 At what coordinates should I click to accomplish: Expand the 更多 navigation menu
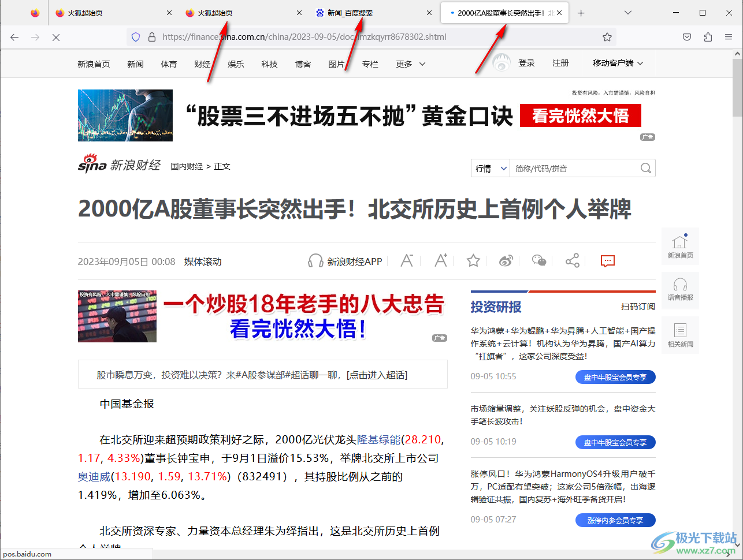click(x=410, y=64)
